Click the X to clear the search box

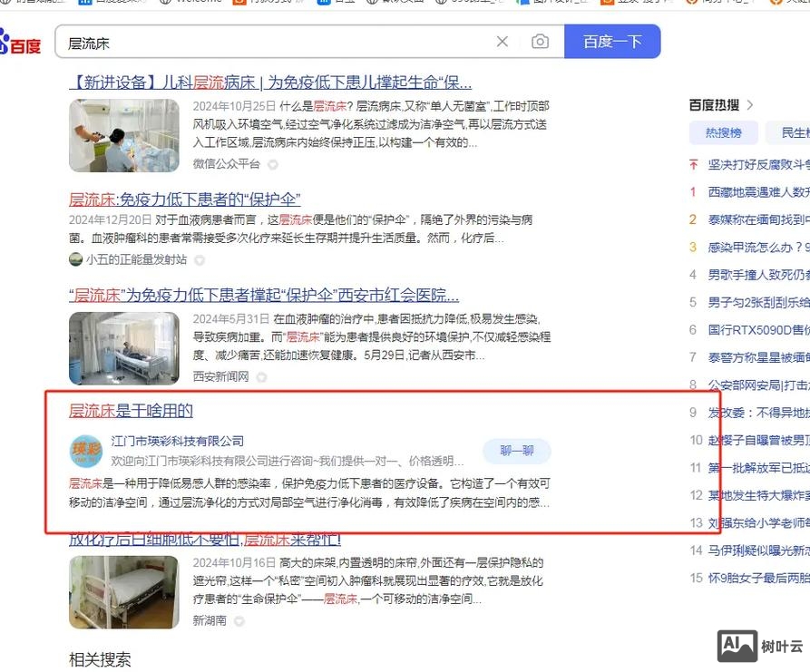tap(503, 41)
